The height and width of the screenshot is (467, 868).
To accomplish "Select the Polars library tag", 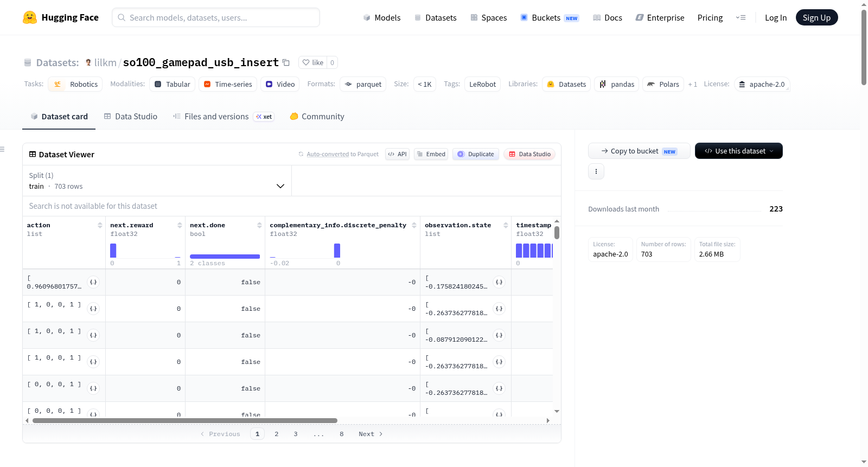I will click(x=663, y=84).
